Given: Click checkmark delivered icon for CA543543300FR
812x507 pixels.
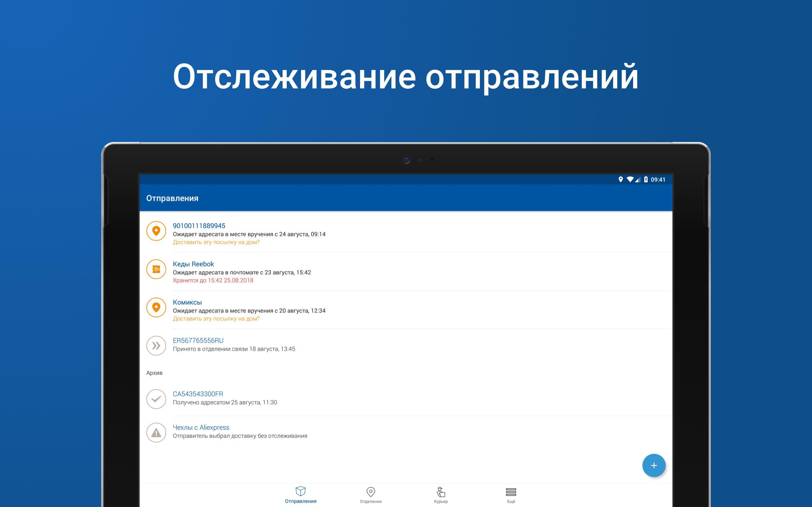Looking at the screenshot, I should click(x=156, y=399).
